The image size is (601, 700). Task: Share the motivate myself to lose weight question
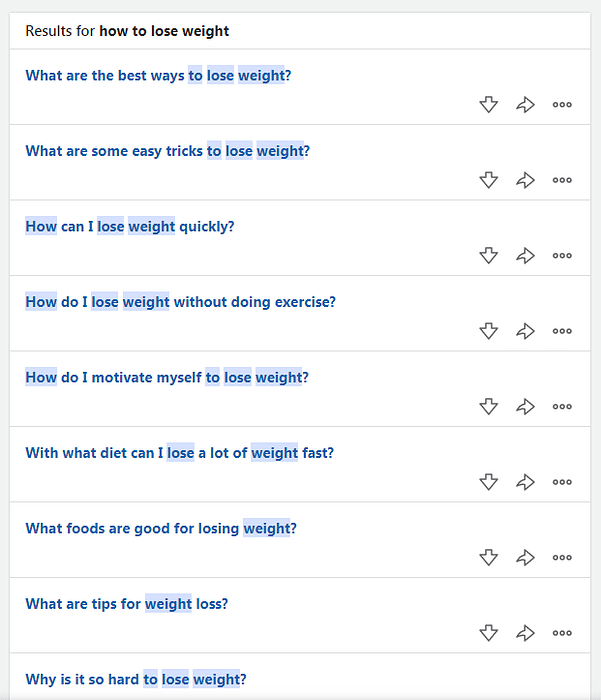click(x=525, y=406)
